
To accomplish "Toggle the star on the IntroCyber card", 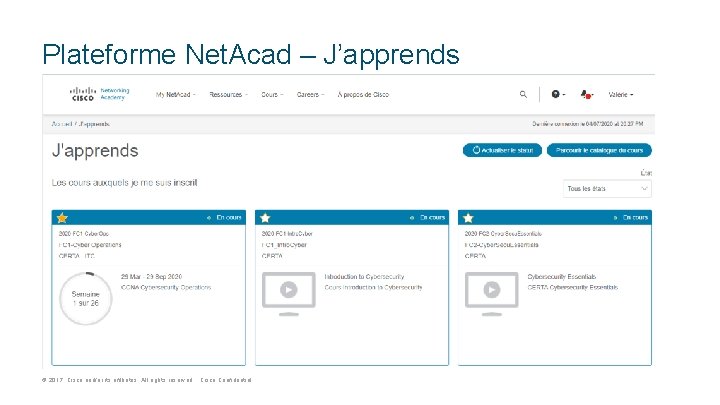I will tap(265, 218).
